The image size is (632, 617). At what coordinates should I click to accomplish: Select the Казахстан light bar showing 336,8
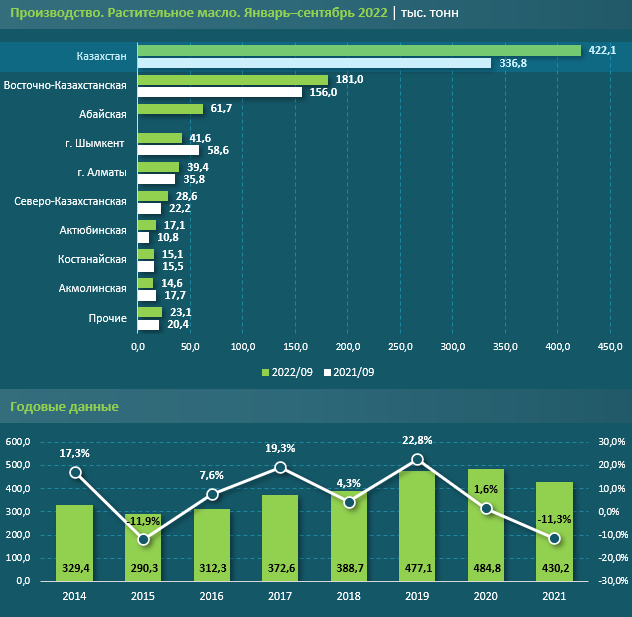[x=314, y=63]
